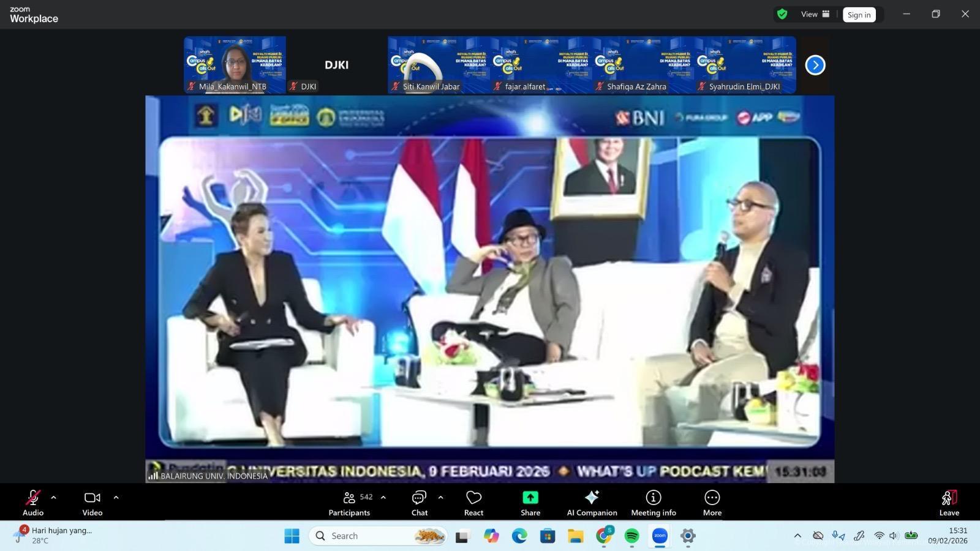Expand the Participants options arrow
The width and height of the screenshot is (980, 551).
coord(383,498)
